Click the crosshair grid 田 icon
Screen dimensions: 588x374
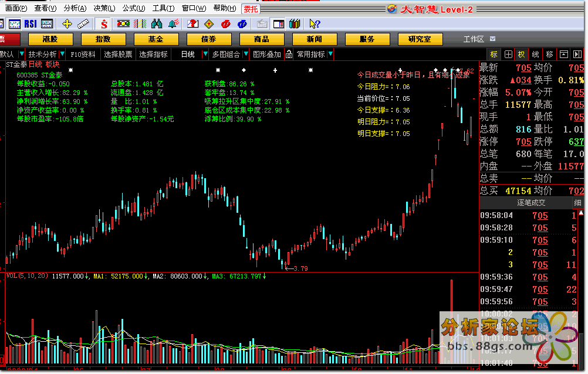[x=508, y=55]
